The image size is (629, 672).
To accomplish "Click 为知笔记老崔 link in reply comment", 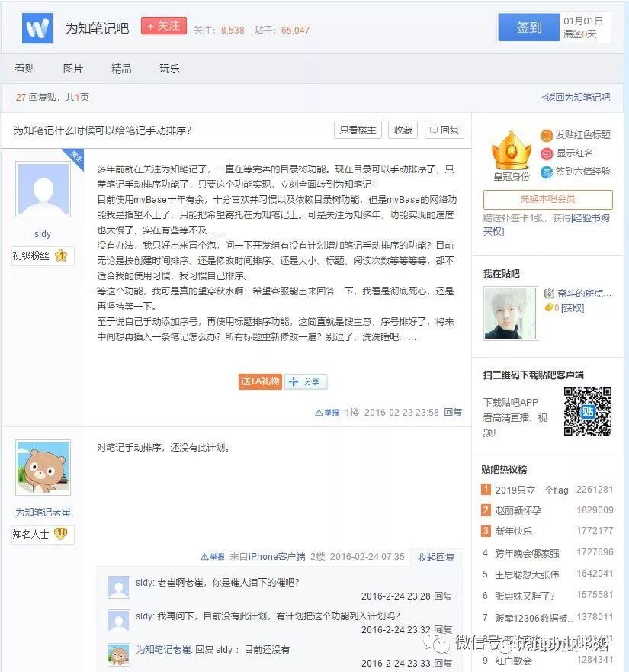I will [x=164, y=649].
